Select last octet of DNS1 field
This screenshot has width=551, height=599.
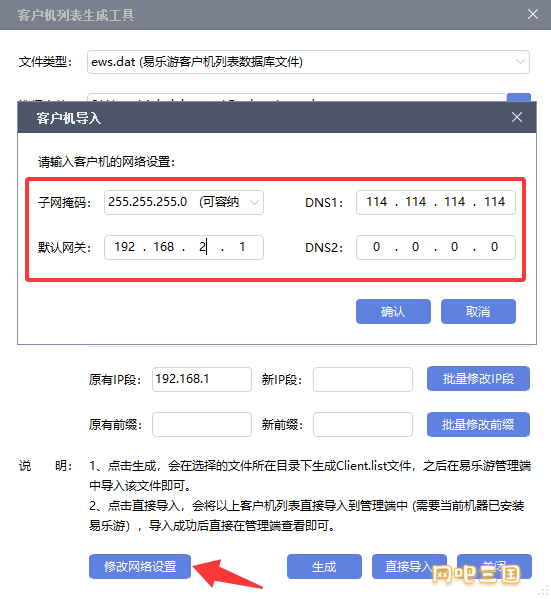click(x=494, y=202)
